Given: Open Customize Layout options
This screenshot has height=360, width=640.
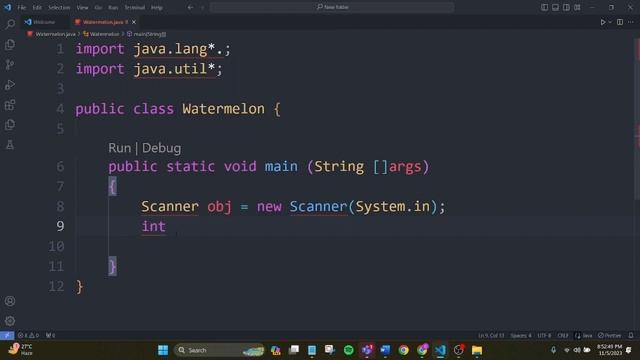Looking at the screenshot, I should (x=577, y=7).
